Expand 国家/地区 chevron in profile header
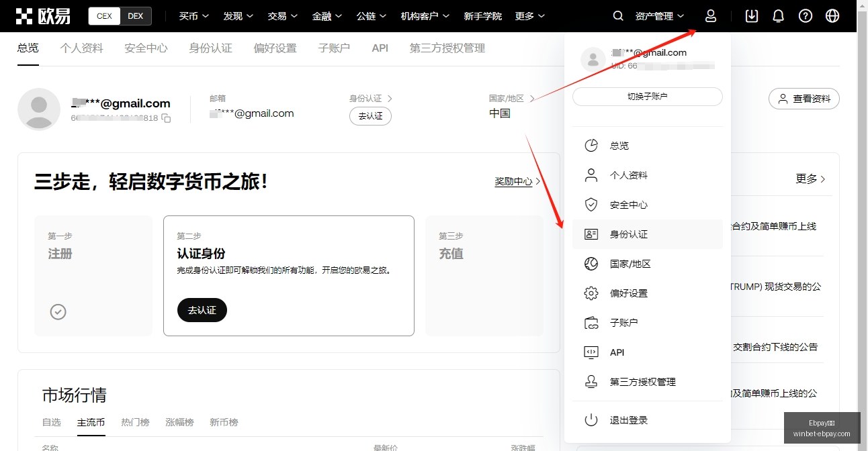 coord(532,99)
